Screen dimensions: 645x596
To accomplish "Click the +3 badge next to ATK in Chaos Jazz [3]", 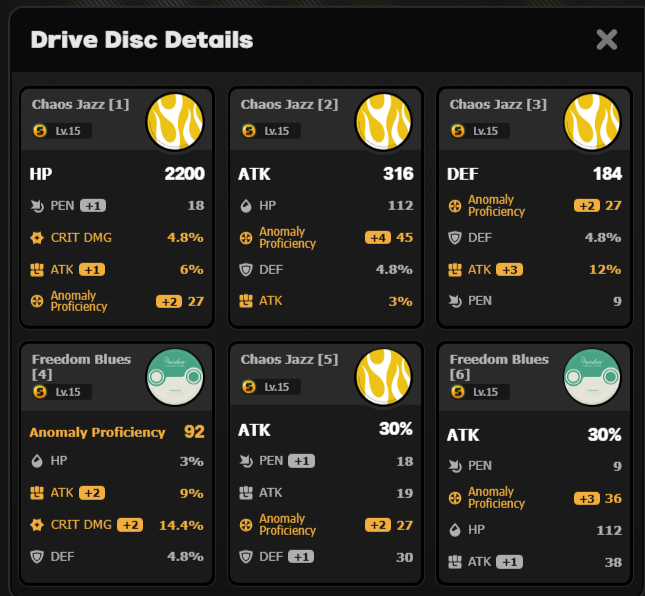I will click(510, 270).
